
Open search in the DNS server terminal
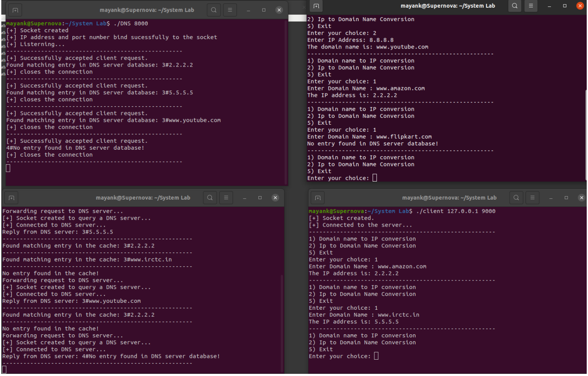click(214, 9)
